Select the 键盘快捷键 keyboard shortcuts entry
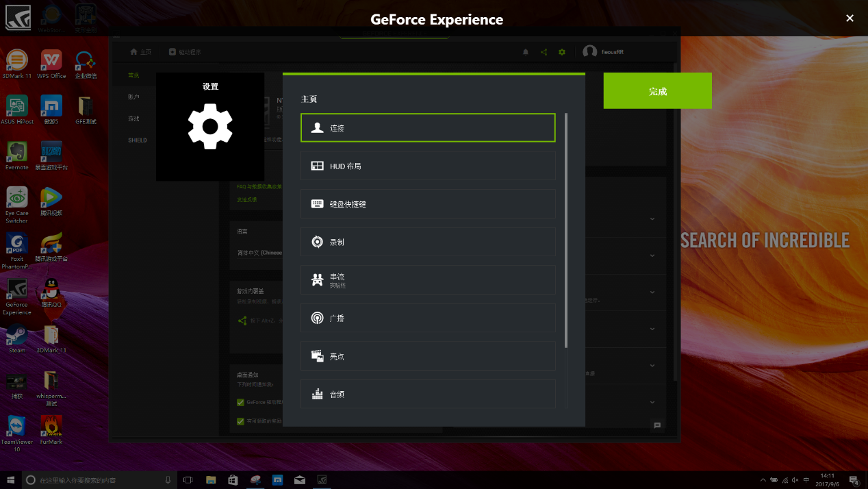868x489 pixels. [x=428, y=204]
